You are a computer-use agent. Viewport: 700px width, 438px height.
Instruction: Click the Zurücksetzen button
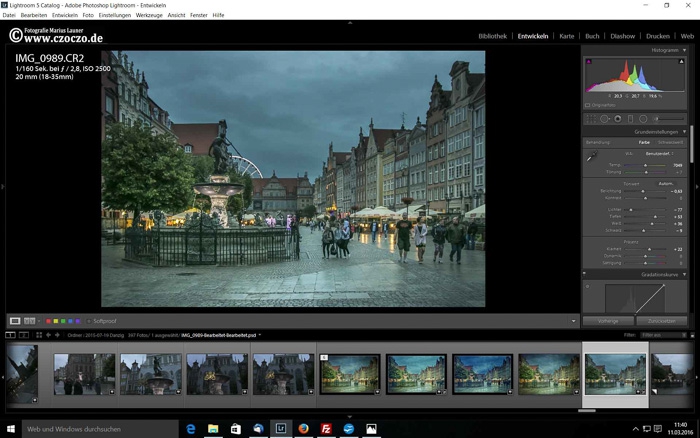pos(661,321)
